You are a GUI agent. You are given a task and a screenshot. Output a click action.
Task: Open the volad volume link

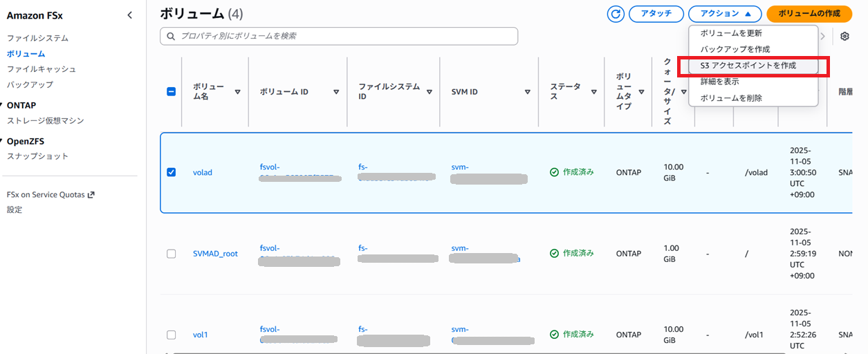(203, 172)
